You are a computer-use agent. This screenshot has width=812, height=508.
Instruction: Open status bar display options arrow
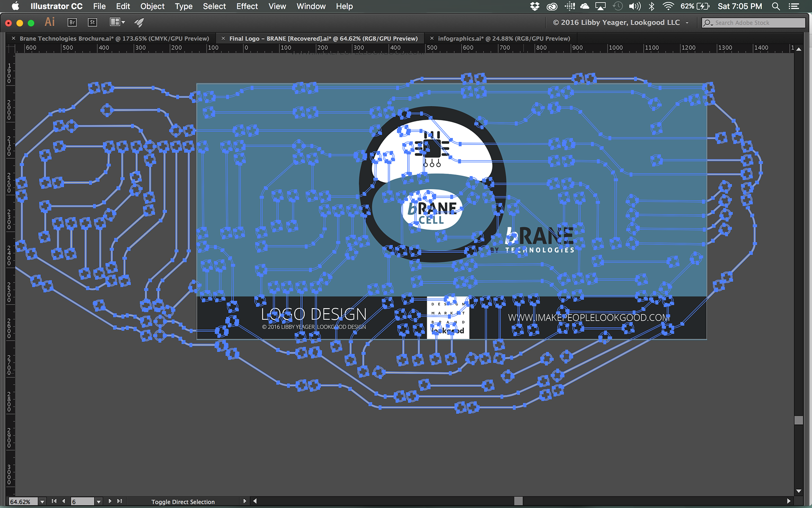coord(244,501)
